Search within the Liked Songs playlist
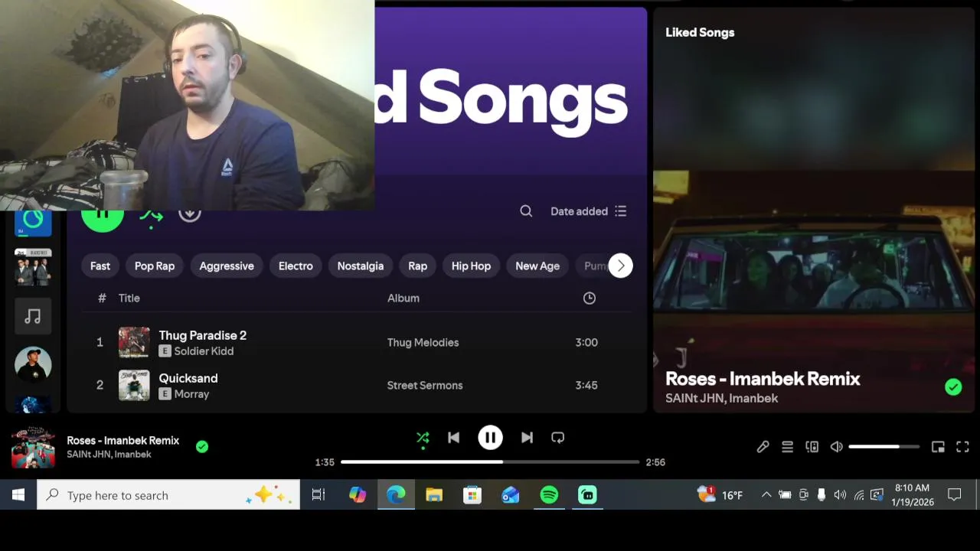980x551 pixels. (526, 211)
